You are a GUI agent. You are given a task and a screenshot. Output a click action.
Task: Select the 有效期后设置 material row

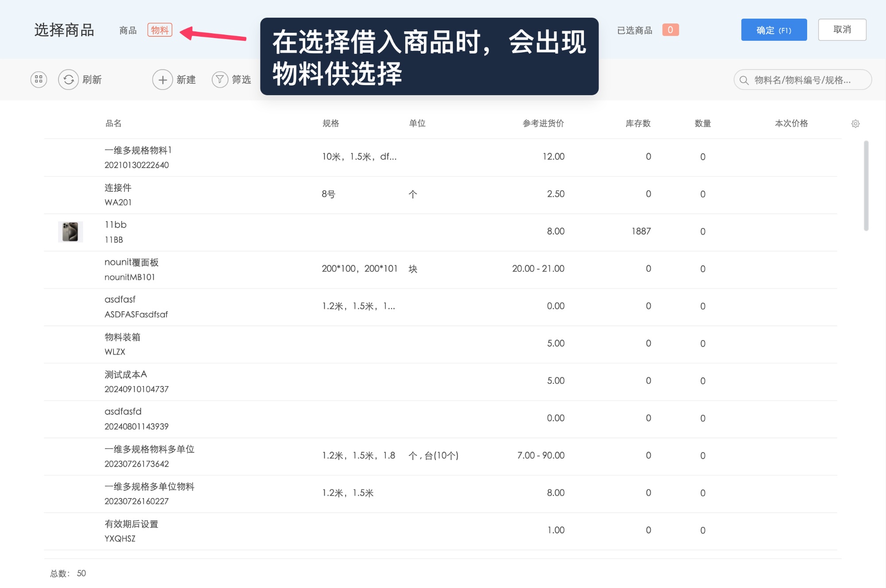click(221, 530)
